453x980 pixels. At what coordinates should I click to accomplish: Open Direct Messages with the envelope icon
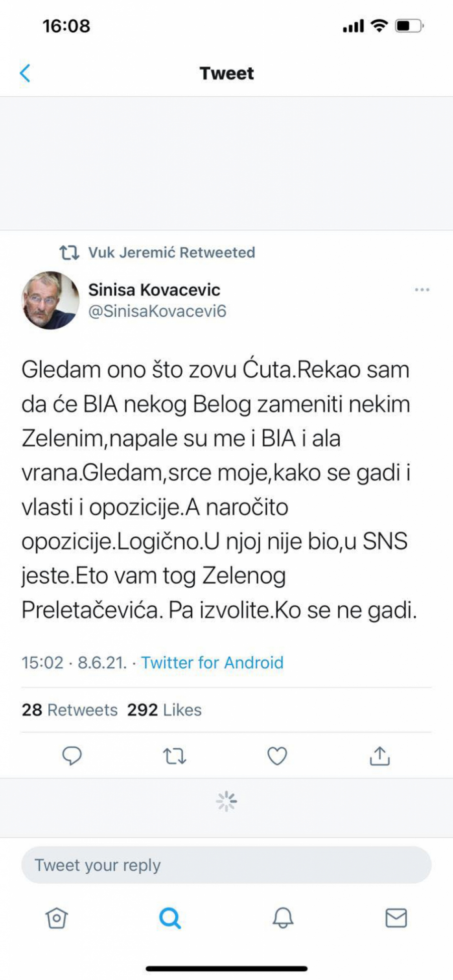(x=396, y=918)
